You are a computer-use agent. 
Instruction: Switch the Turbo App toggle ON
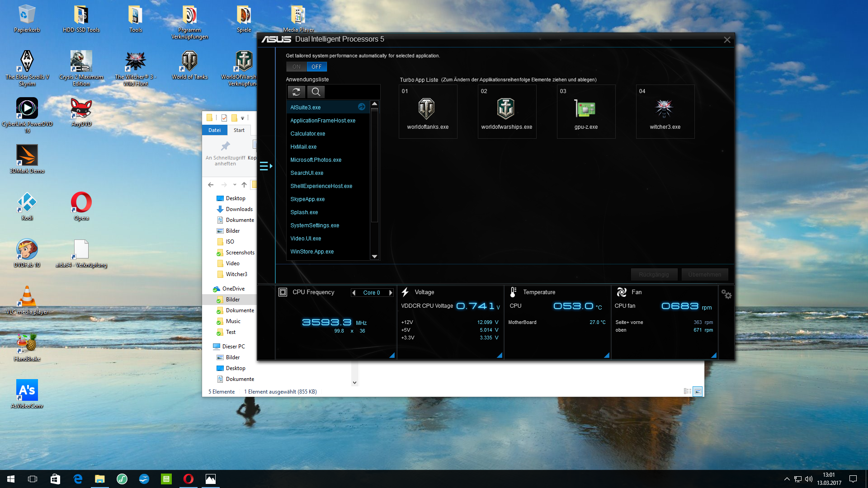coord(296,67)
